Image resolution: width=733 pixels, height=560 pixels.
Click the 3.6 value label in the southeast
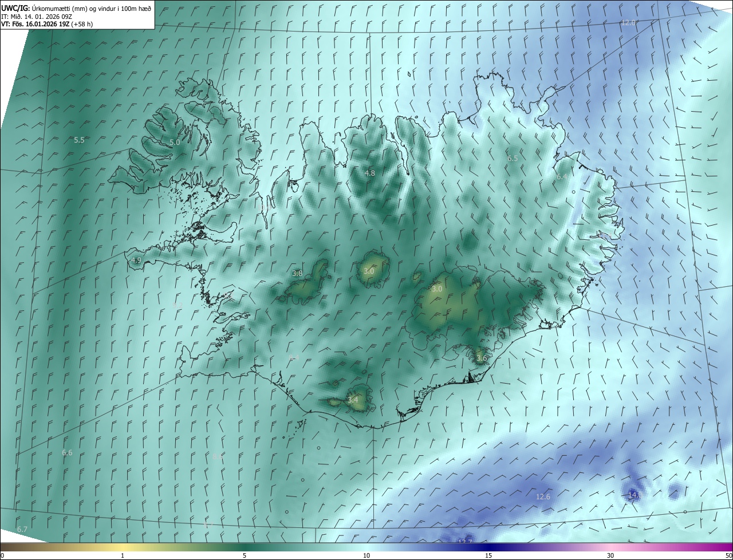pyautogui.click(x=482, y=358)
